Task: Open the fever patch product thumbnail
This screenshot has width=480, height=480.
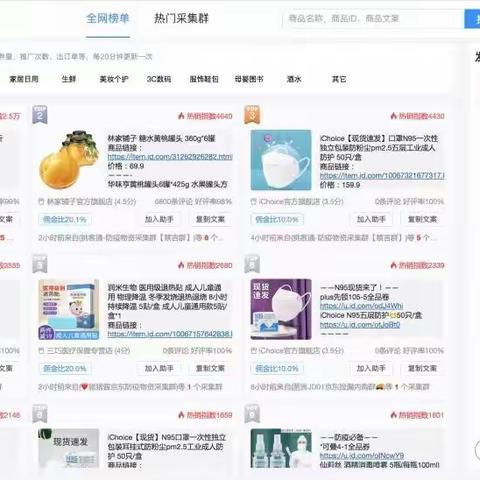Action: click(x=69, y=309)
